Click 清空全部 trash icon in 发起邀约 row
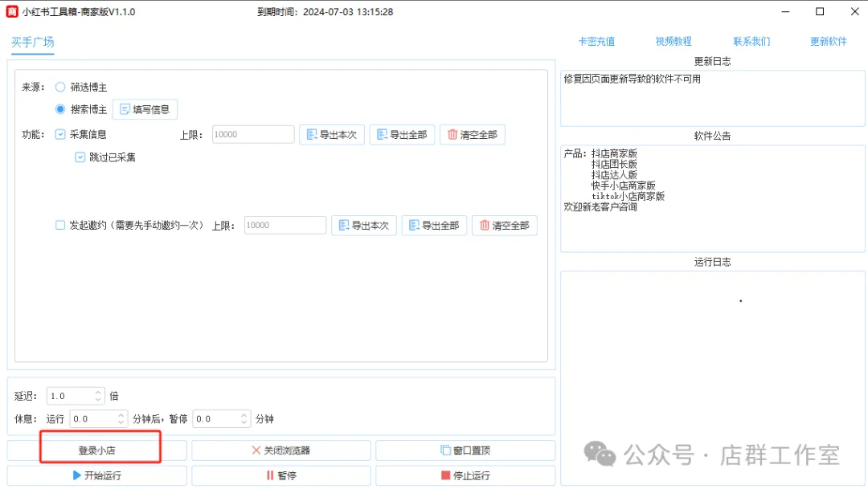 coord(505,226)
